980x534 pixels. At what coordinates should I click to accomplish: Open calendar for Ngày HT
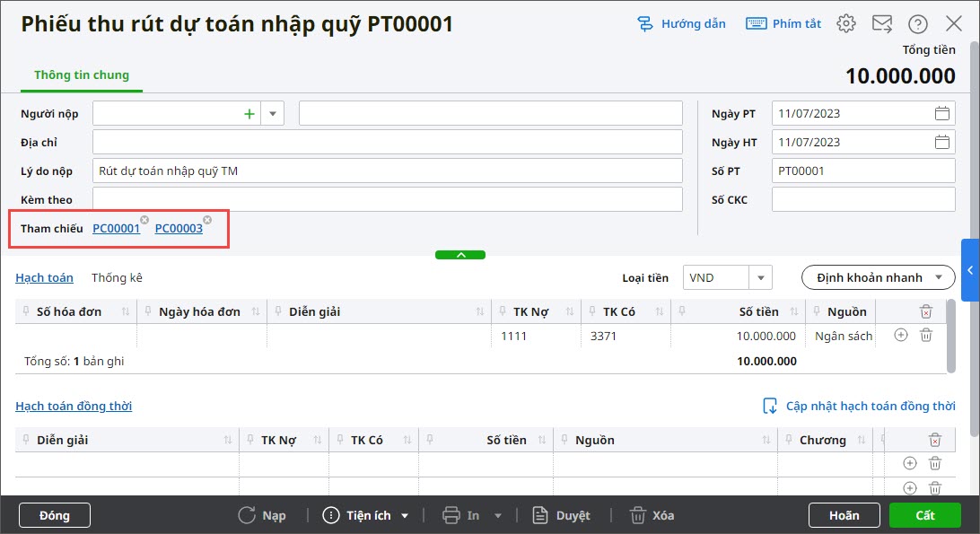942,142
